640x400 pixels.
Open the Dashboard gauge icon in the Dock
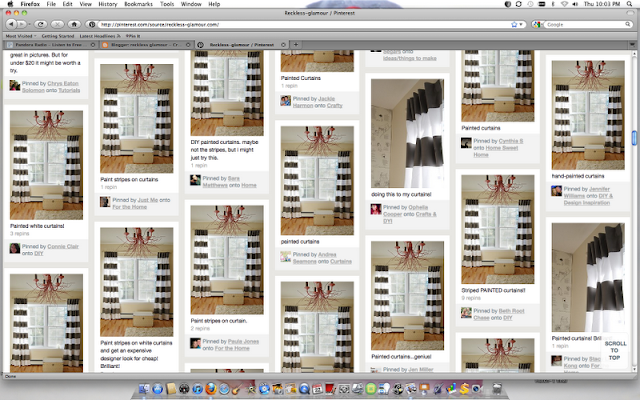pyautogui.click(x=184, y=389)
